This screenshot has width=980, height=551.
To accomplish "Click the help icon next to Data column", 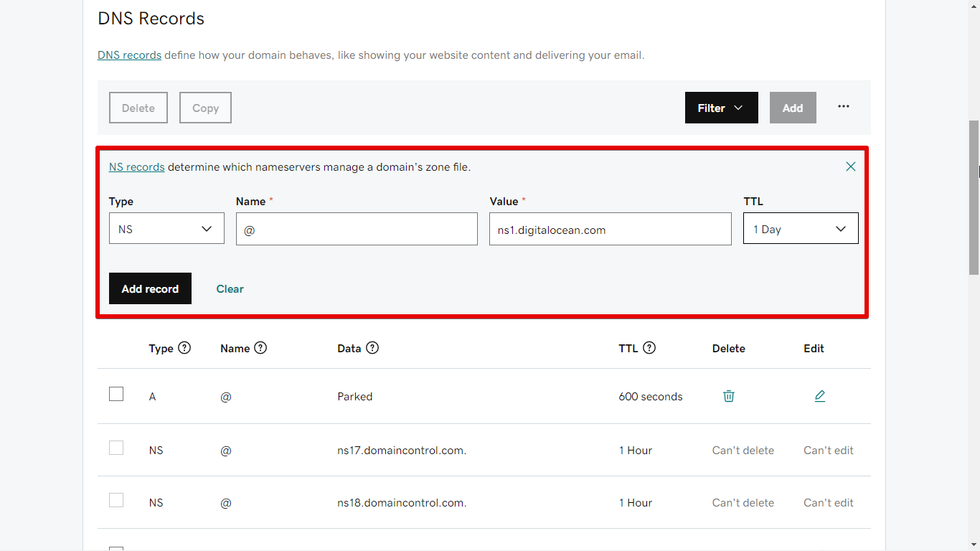I will (372, 348).
